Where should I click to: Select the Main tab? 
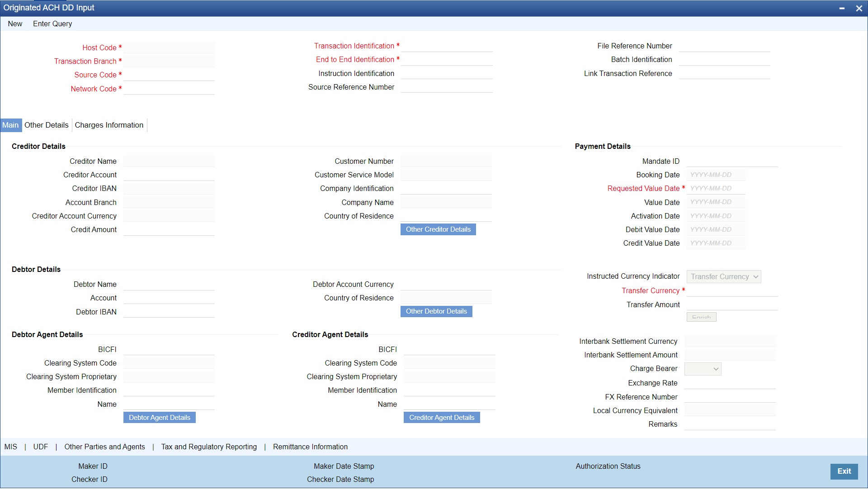(x=10, y=125)
